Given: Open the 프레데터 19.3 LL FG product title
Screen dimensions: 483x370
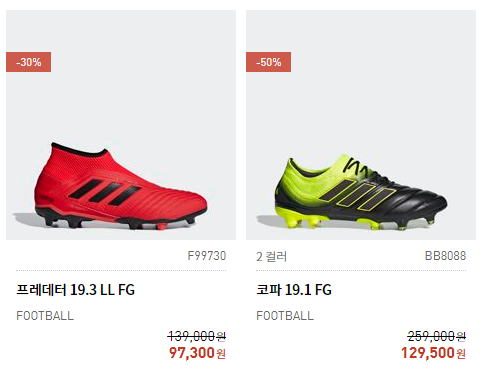Looking at the screenshot, I should coord(75,290).
